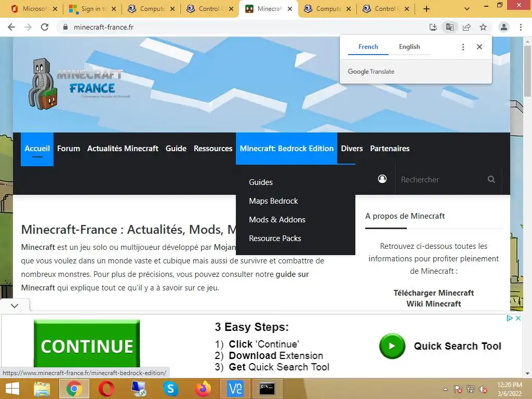Open a new browser tab
The image size is (532, 399).
click(427, 9)
